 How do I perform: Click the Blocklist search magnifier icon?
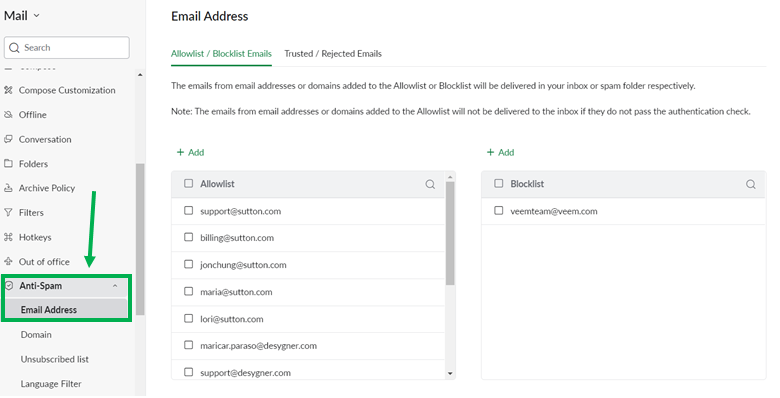(x=751, y=185)
